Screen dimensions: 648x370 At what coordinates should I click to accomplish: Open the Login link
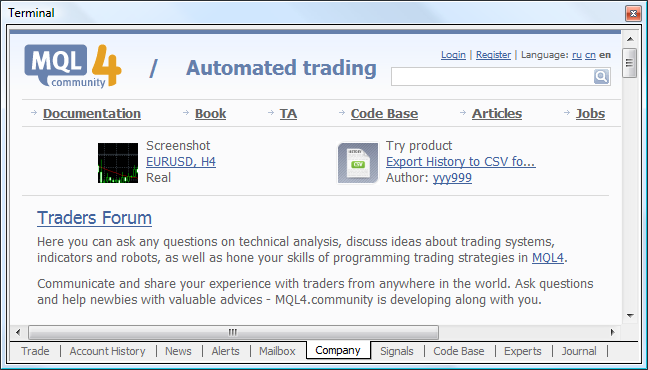pos(453,55)
